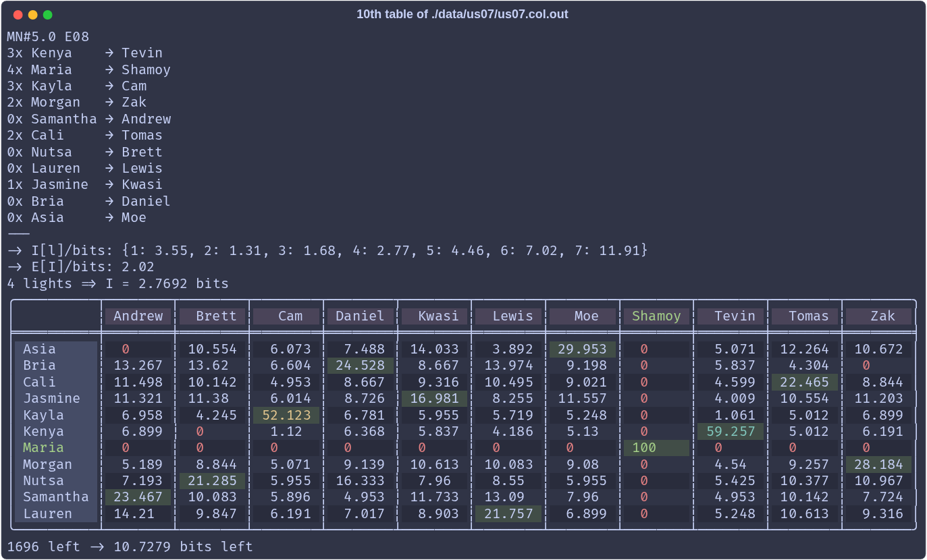Click the '3x Kenya → Tevin' line
This screenshot has width=927, height=560.
85,53
